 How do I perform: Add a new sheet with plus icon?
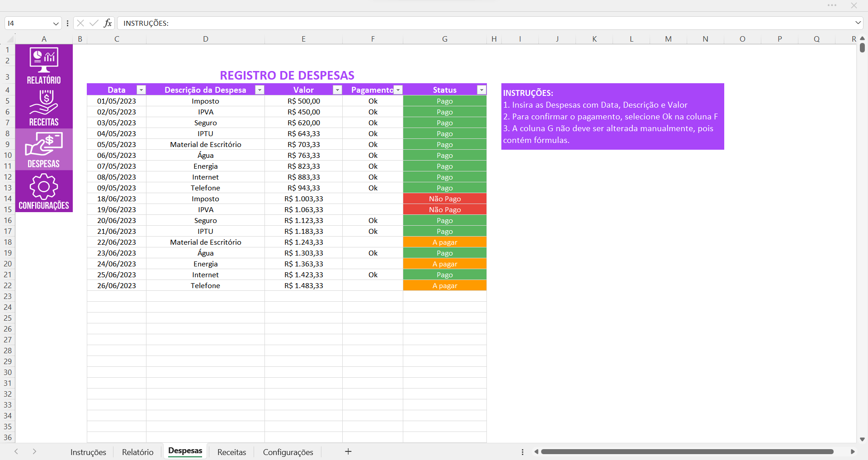pos(348,451)
